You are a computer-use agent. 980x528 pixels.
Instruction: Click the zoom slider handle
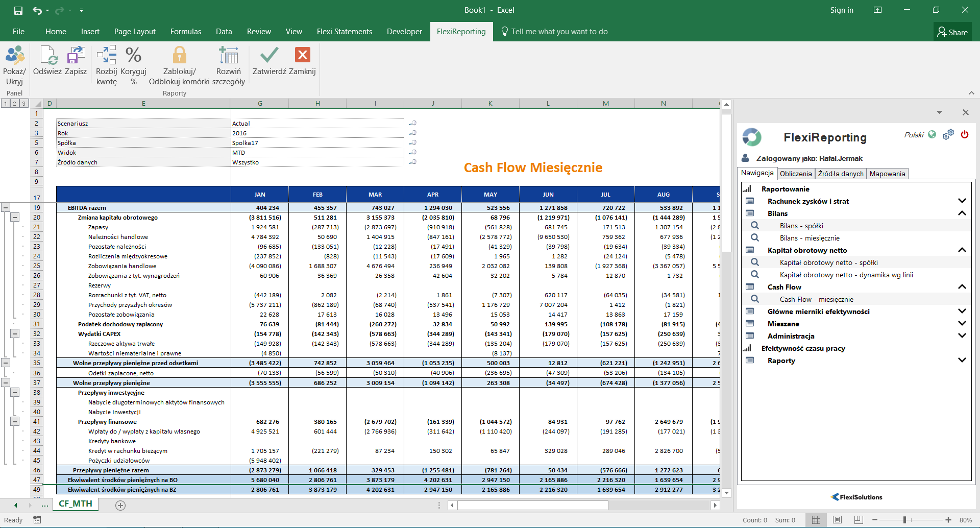coord(904,520)
